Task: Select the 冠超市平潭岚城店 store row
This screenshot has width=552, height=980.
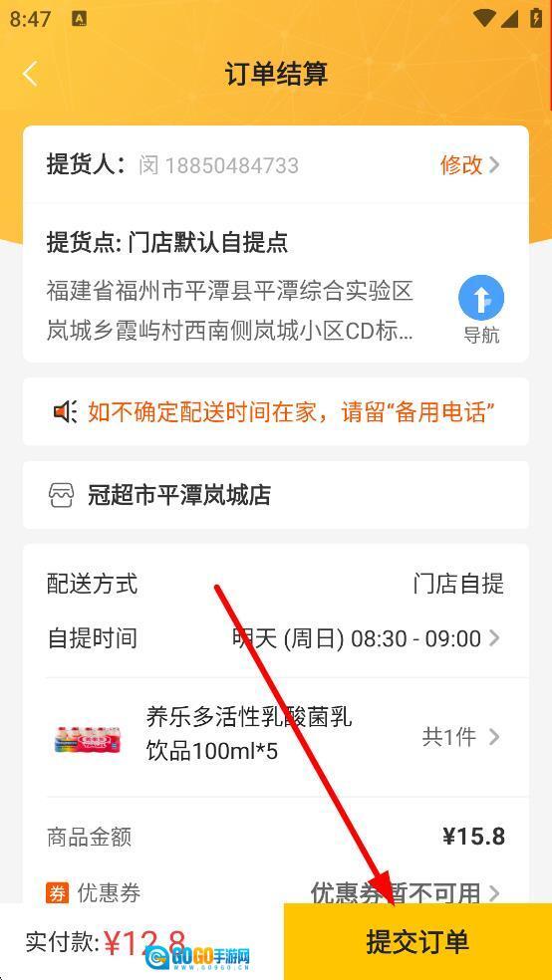Action: click(276, 495)
